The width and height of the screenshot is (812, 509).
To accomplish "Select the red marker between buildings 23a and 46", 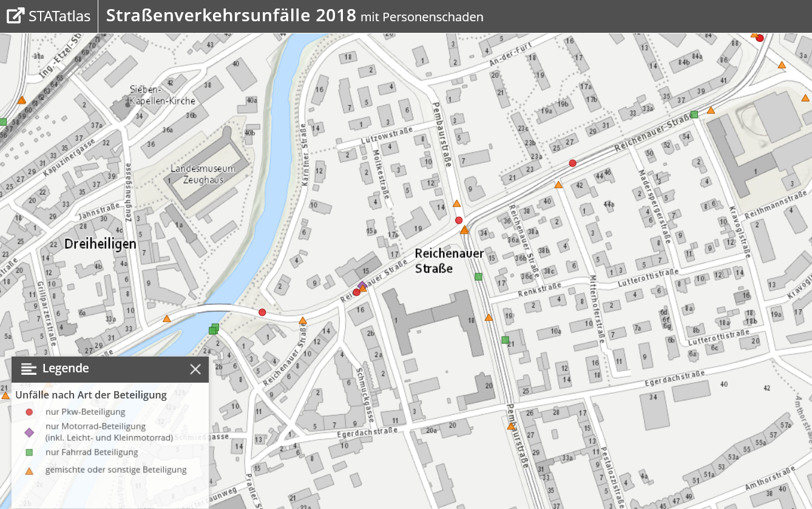I will [x=572, y=163].
